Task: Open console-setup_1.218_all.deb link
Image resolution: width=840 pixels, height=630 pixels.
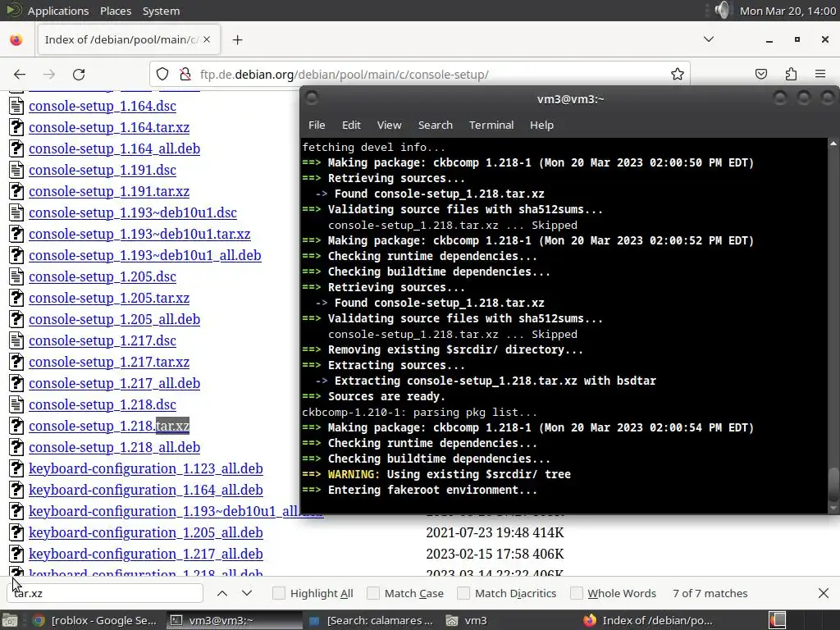Action: 114,447
